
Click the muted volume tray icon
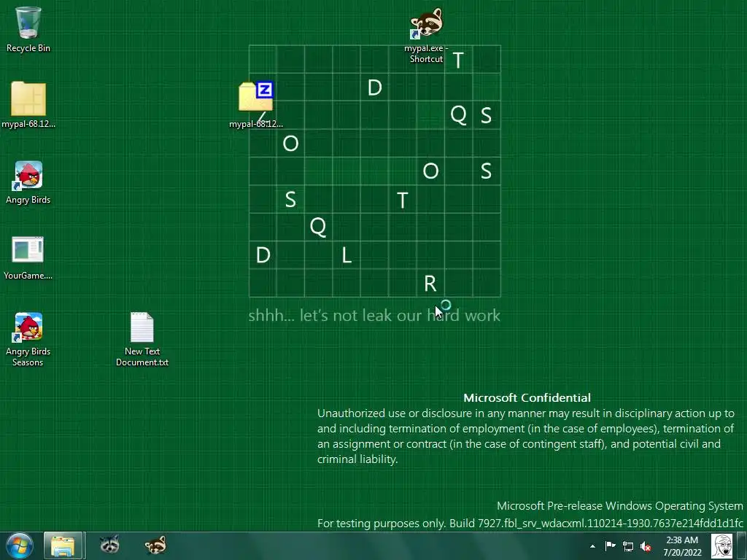point(646,546)
